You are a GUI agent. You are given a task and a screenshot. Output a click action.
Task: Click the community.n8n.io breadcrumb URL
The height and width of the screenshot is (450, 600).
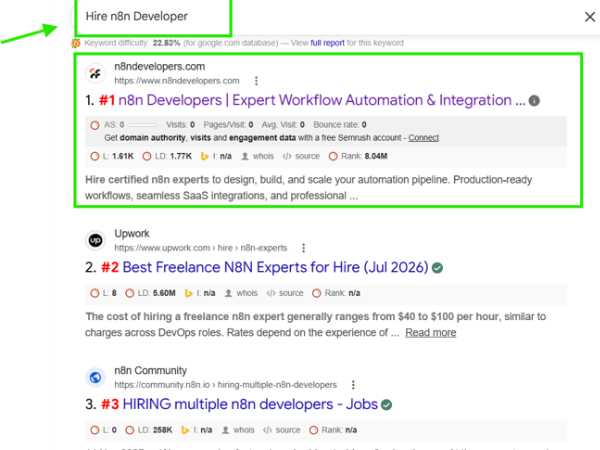pos(225,385)
